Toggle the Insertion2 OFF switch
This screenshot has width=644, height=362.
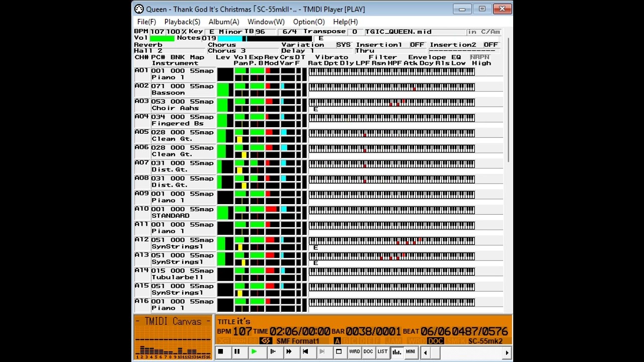pyautogui.click(x=491, y=45)
